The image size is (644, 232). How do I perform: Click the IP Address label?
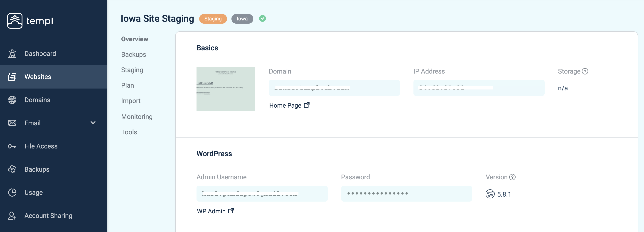tap(429, 71)
